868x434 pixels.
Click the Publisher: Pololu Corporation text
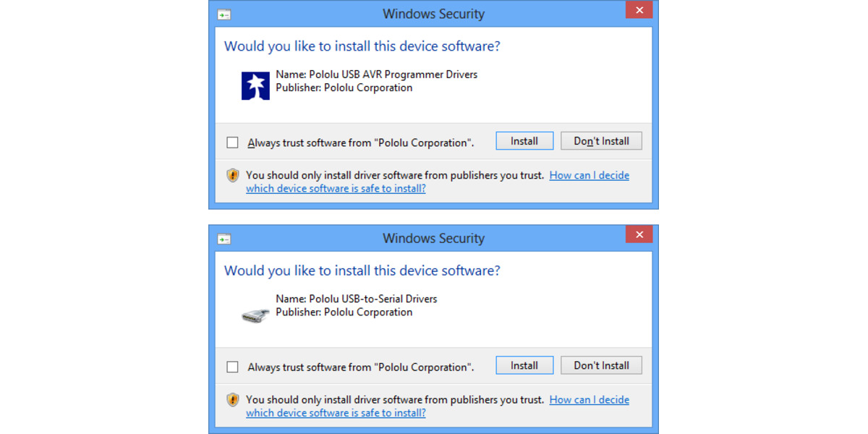click(344, 88)
